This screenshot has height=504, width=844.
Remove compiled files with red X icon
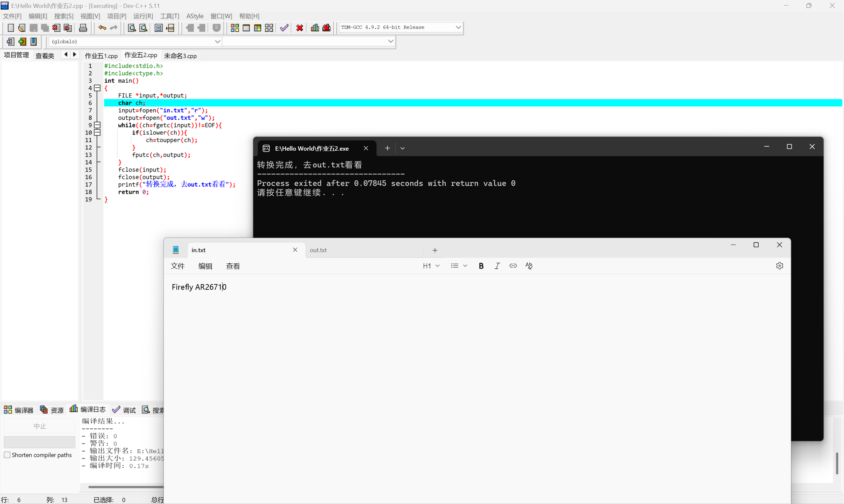tap(299, 28)
